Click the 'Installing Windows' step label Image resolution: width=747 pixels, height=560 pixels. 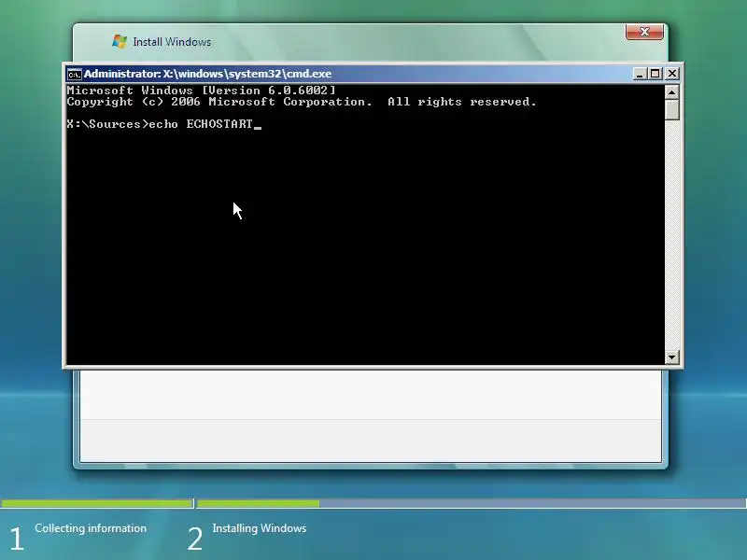tap(260, 528)
